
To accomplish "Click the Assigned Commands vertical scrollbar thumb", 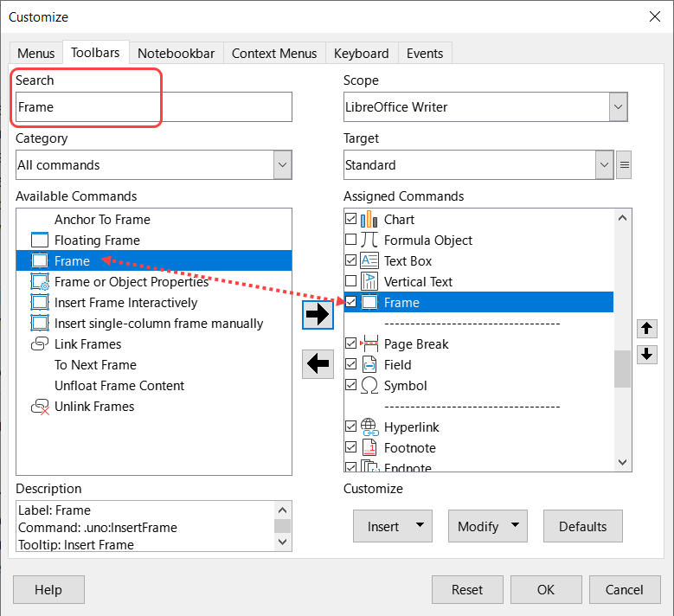I will coord(622,369).
